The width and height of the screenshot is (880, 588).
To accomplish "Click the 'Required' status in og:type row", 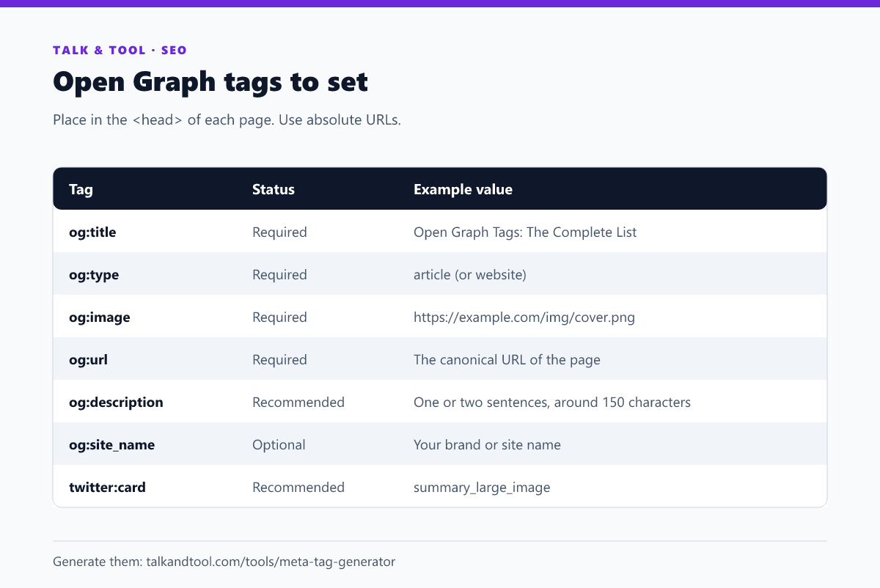I will pyautogui.click(x=279, y=275).
